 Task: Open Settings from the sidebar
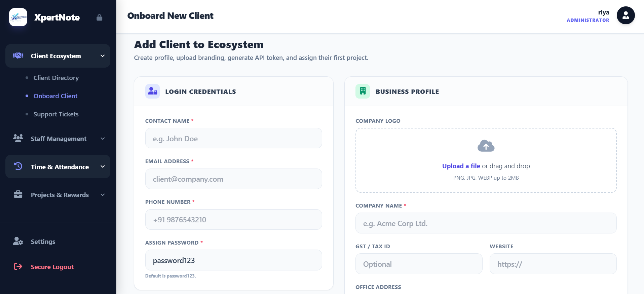(43, 242)
